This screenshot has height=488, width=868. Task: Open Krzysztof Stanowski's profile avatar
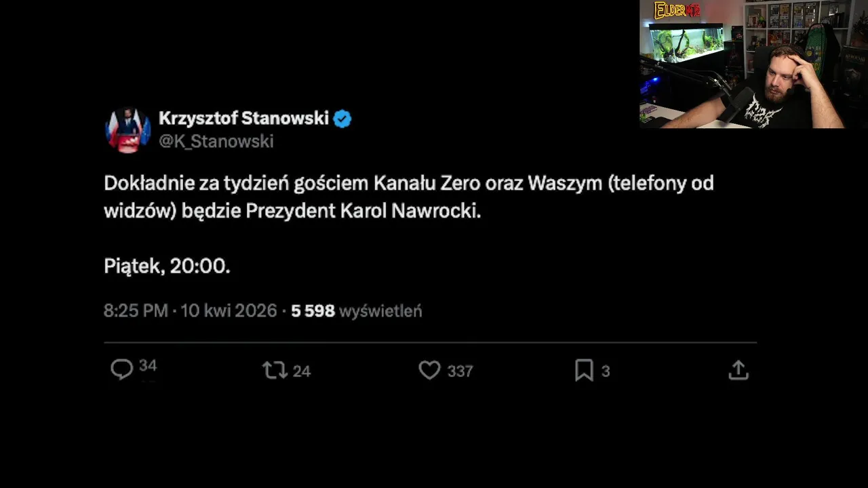tap(127, 130)
